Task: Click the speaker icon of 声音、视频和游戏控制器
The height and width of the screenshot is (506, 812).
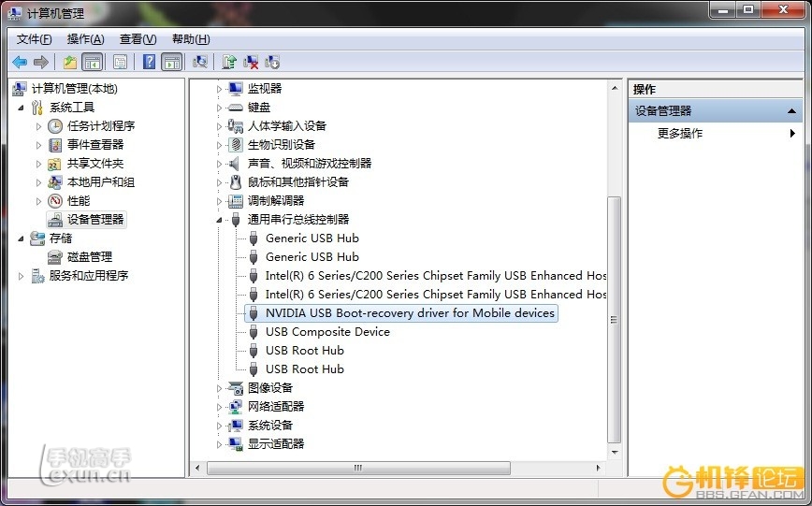Action: 235,164
